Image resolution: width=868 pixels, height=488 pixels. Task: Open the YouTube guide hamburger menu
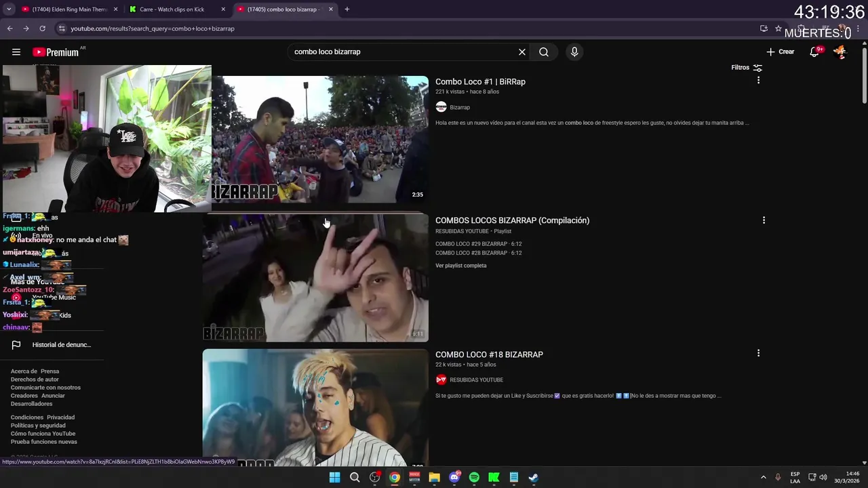point(16,52)
